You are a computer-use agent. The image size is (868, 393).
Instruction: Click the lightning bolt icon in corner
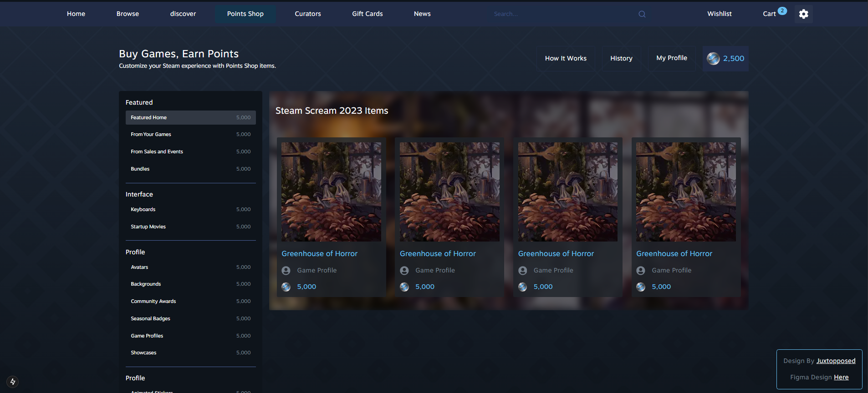13,382
